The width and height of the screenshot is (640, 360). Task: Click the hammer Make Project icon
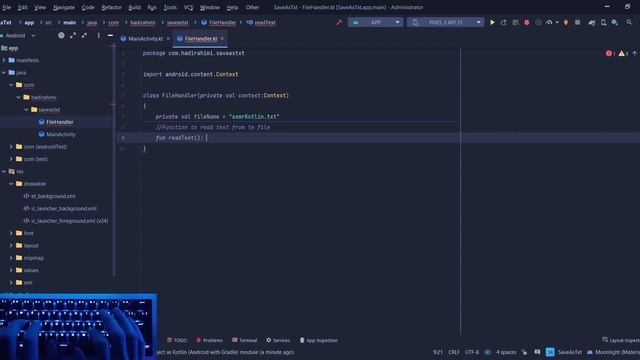click(x=339, y=22)
